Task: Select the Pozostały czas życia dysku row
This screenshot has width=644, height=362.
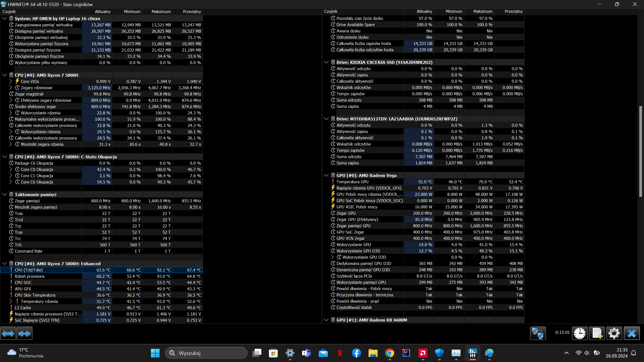Action: pos(423,18)
